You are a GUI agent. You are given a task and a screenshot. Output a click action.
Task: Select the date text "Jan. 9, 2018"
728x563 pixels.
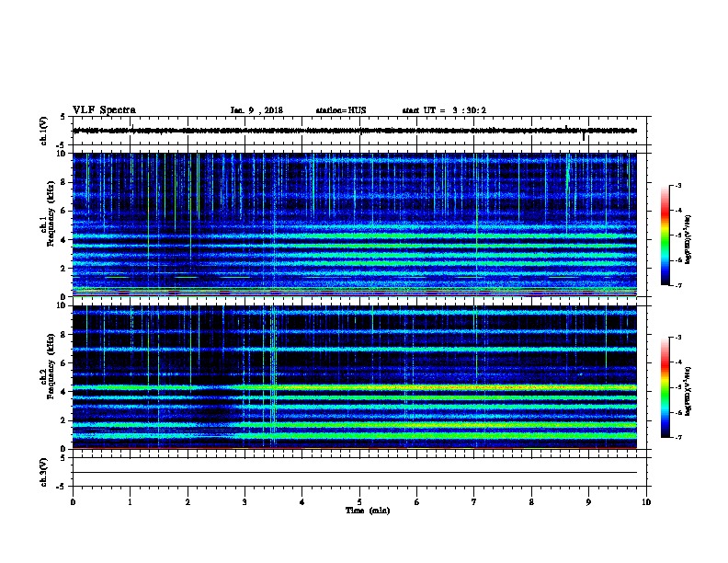pyautogui.click(x=256, y=110)
